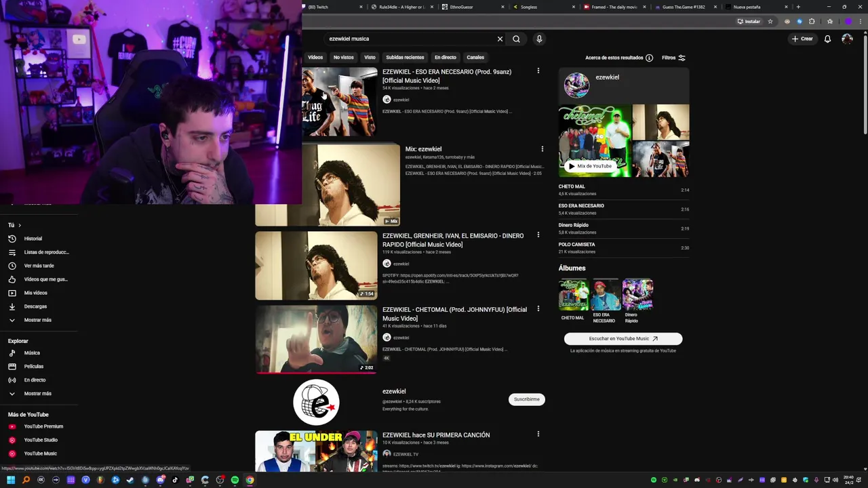
Task: Clear the YouTube search box text
Action: point(500,39)
